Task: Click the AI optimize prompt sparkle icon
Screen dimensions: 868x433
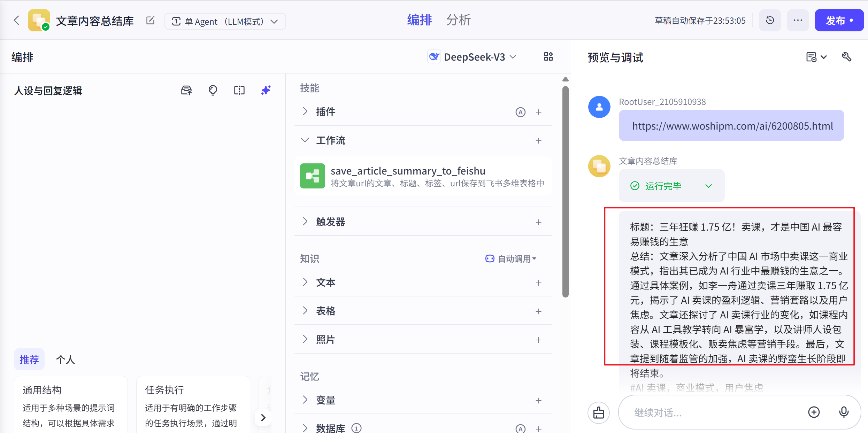Action: click(x=266, y=91)
